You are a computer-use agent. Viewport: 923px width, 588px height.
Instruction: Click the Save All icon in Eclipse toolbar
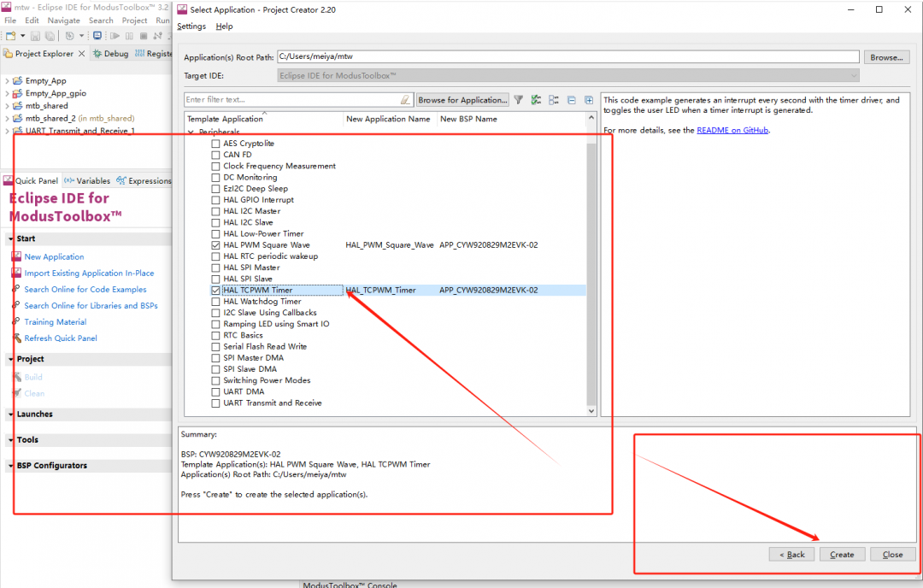coord(50,36)
